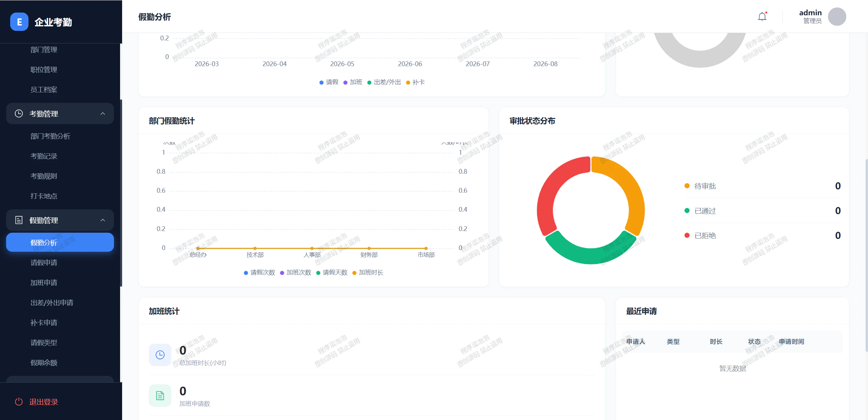
Task: Click the 审批状态分布 card title
Action: (x=532, y=121)
